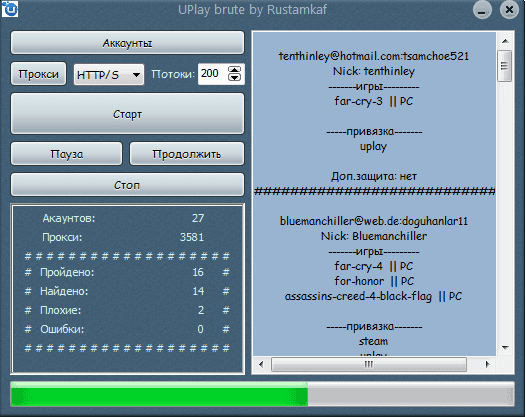Click the horizontal scroll-right arrow
Image resolution: width=526 pixels, height=417 pixels.
click(x=487, y=364)
